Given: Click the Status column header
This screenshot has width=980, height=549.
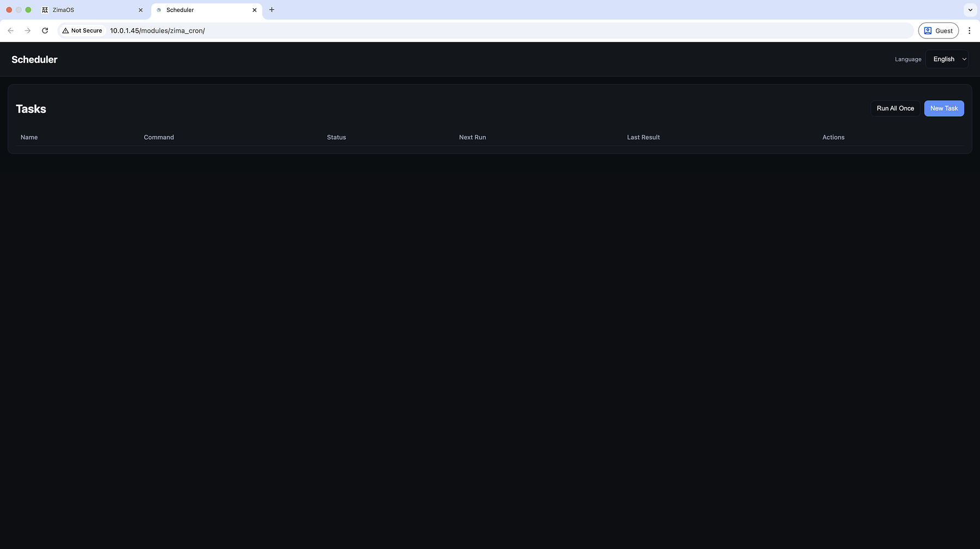Looking at the screenshot, I should [336, 137].
